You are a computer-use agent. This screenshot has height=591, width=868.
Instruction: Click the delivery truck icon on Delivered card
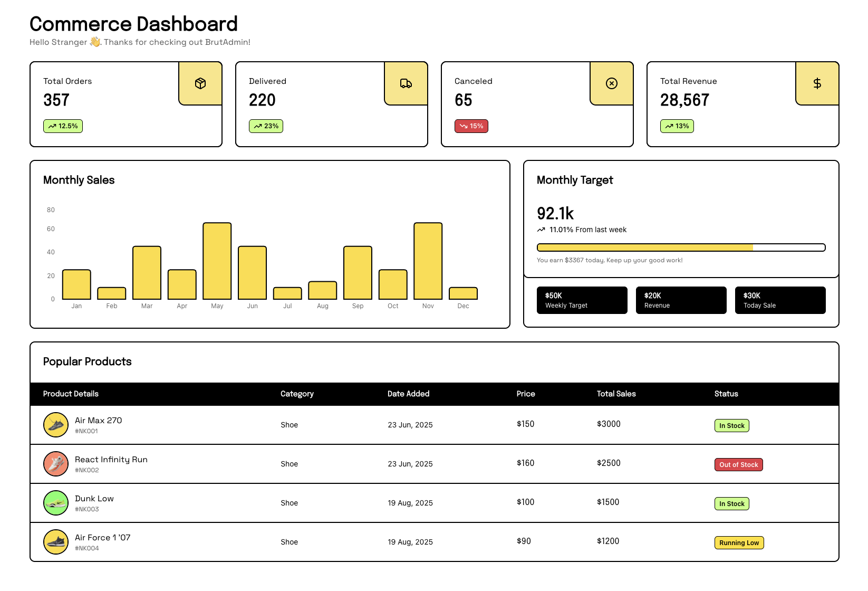(x=406, y=83)
